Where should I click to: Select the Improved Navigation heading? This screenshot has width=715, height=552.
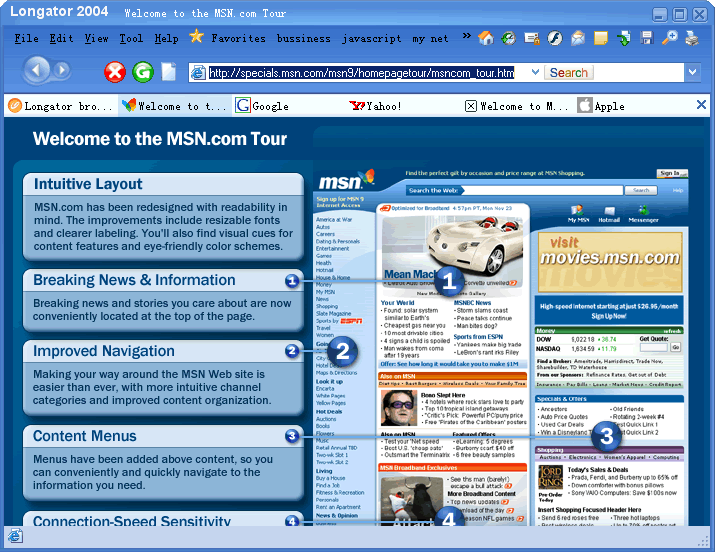[104, 351]
